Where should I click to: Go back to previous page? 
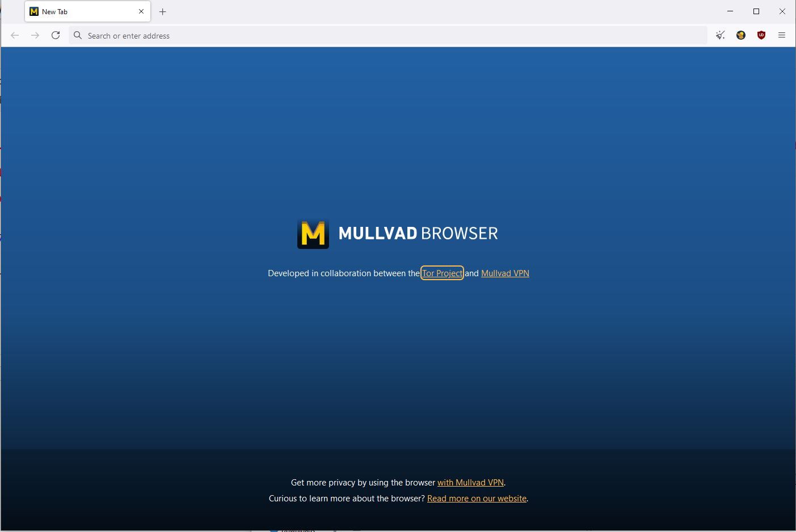[x=15, y=35]
